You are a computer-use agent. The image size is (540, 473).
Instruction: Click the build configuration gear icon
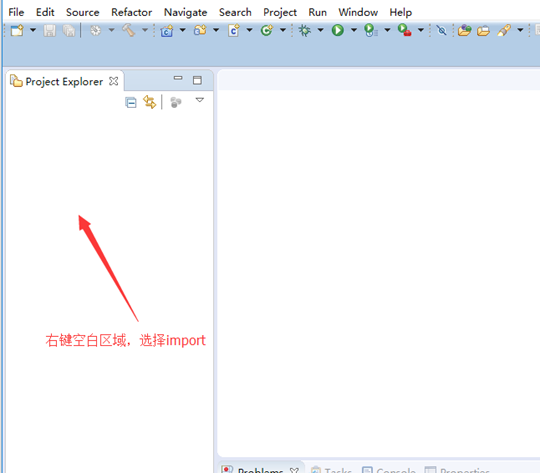pyautogui.click(x=95, y=30)
